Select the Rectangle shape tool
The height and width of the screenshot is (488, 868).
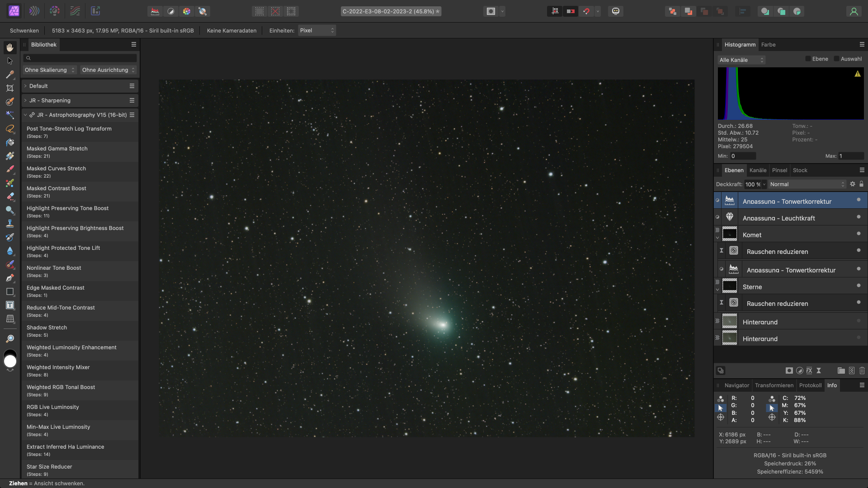click(x=10, y=291)
